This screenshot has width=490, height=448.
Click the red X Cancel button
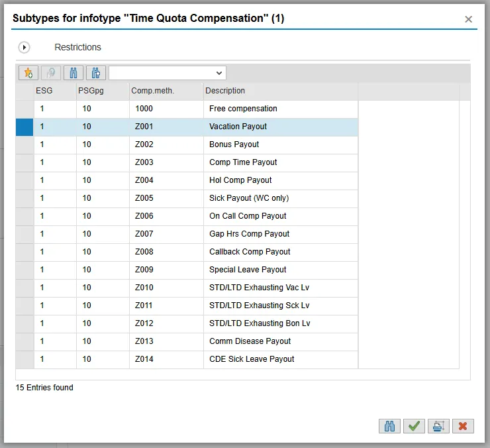pyautogui.click(x=463, y=426)
